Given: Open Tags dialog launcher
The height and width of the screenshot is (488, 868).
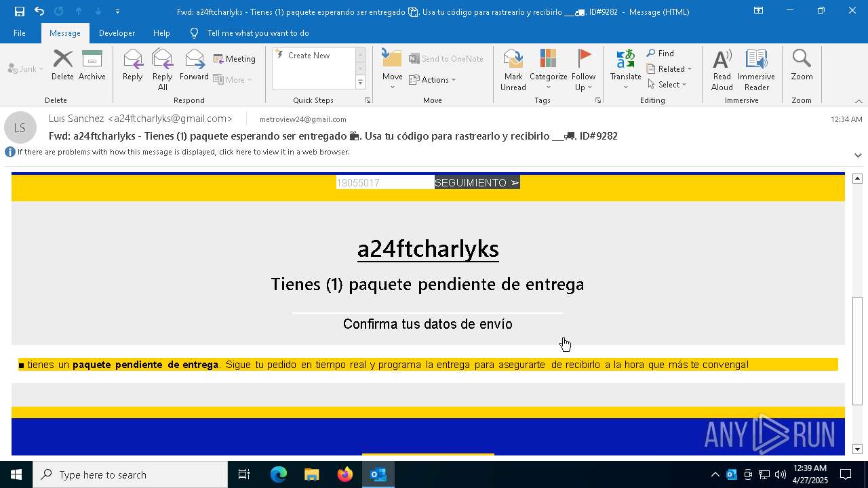Looking at the screenshot, I should (x=598, y=100).
